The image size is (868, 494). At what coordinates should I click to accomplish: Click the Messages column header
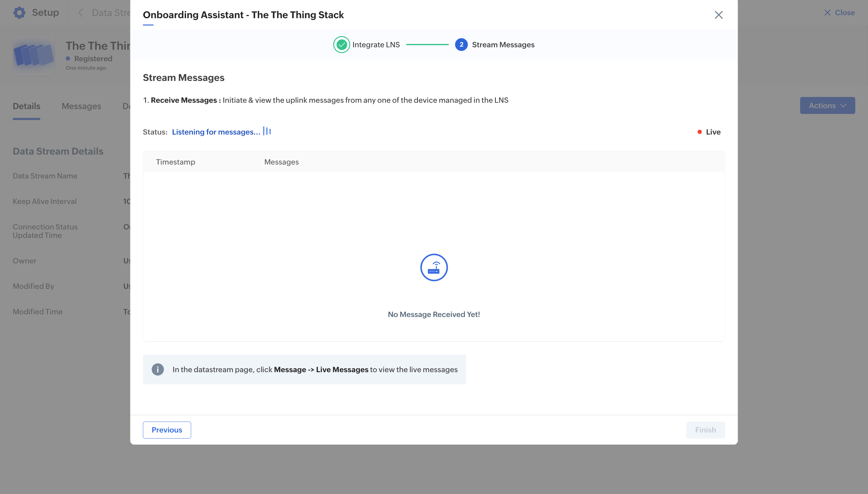[281, 162]
